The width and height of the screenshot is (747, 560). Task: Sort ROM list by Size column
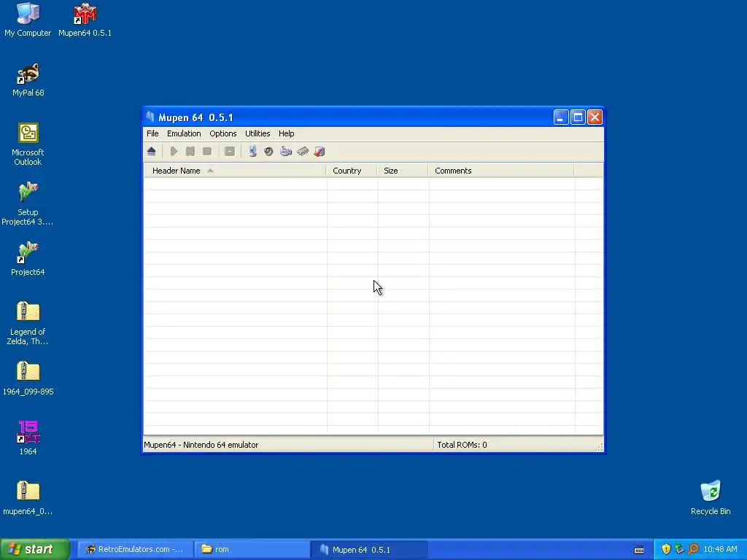[403, 171]
